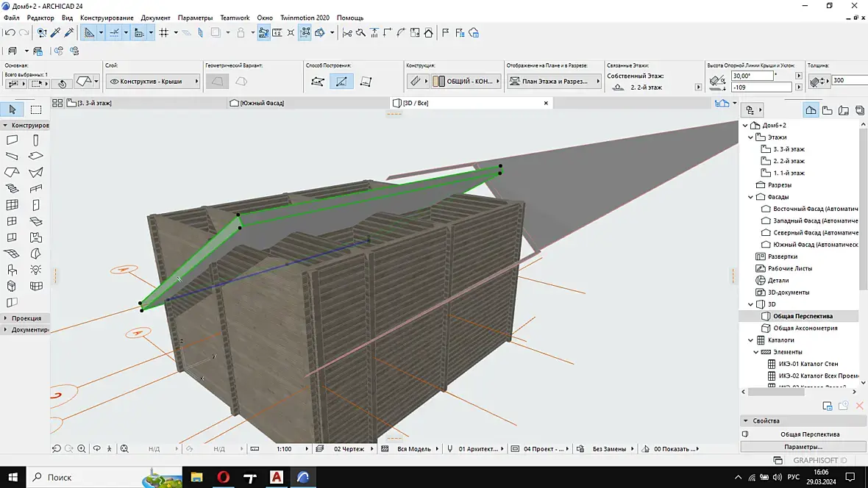Open the Конструктив - Крыши layer dropdown
This screenshot has width=868, height=488.
pyautogui.click(x=152, y=82)
